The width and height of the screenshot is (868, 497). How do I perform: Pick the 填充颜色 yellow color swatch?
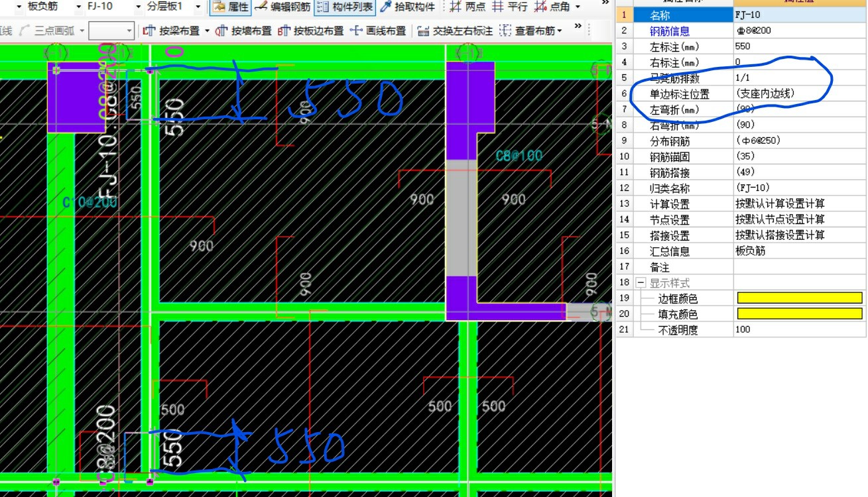coord(799,314)
